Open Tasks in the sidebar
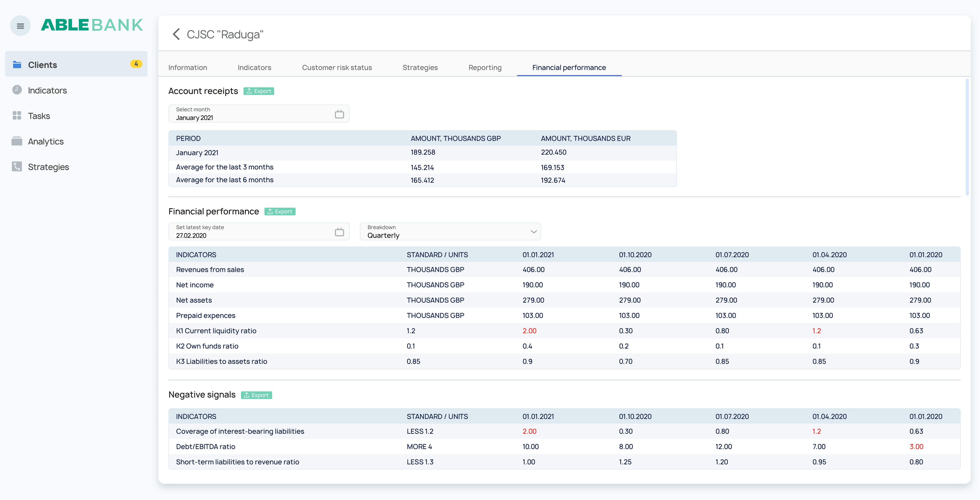This screenshot has height=500, width=980. pyautogui.click(x=39, y=116)
